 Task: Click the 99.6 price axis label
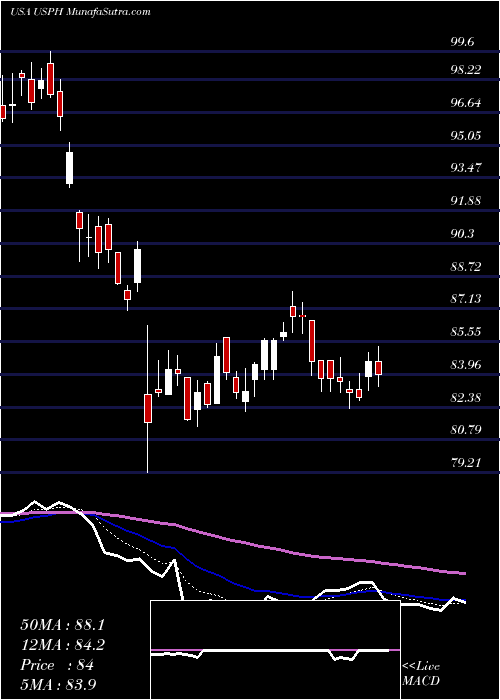pos(463,42)
